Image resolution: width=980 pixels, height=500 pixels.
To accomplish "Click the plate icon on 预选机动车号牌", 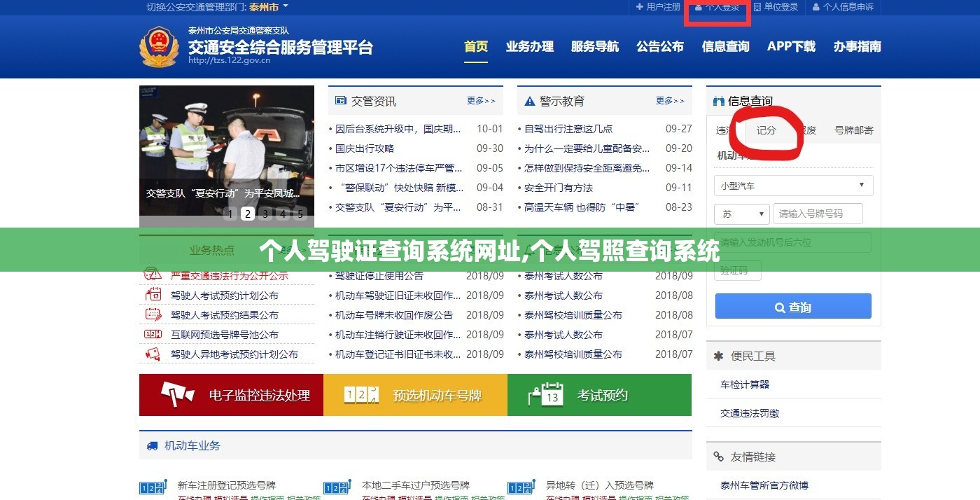I will tap(362, 395).
